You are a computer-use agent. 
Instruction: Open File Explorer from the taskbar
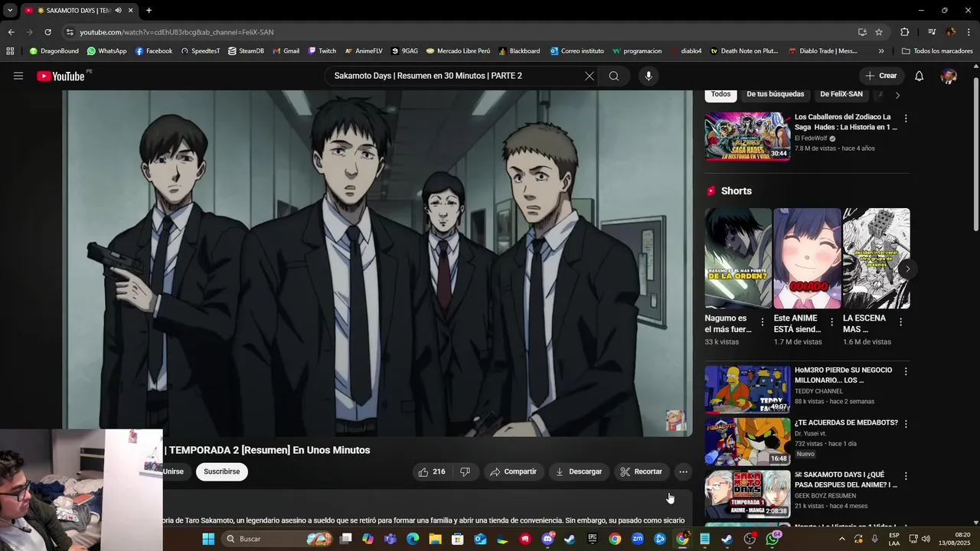[x=436, y=539]
